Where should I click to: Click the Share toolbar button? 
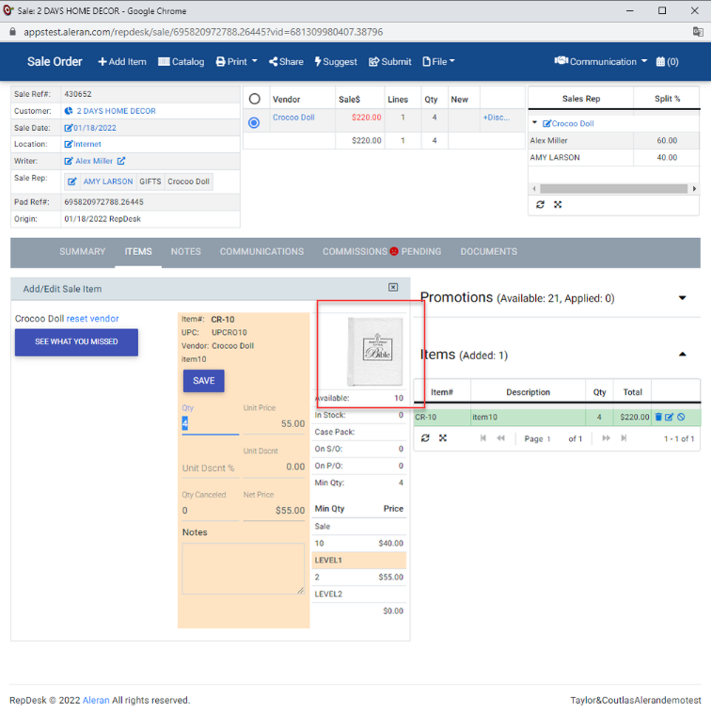click(x=286, y=62)
